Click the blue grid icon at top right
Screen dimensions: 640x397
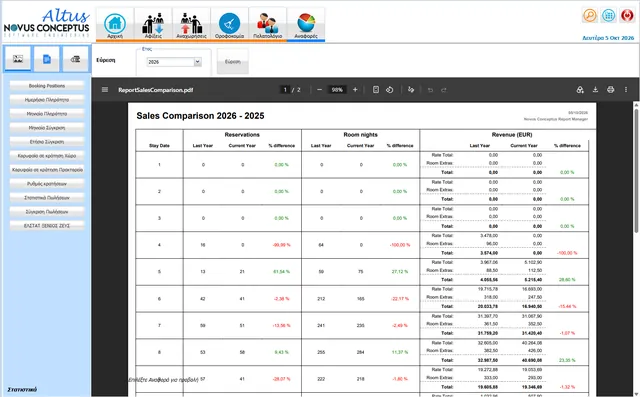(608, 16)
